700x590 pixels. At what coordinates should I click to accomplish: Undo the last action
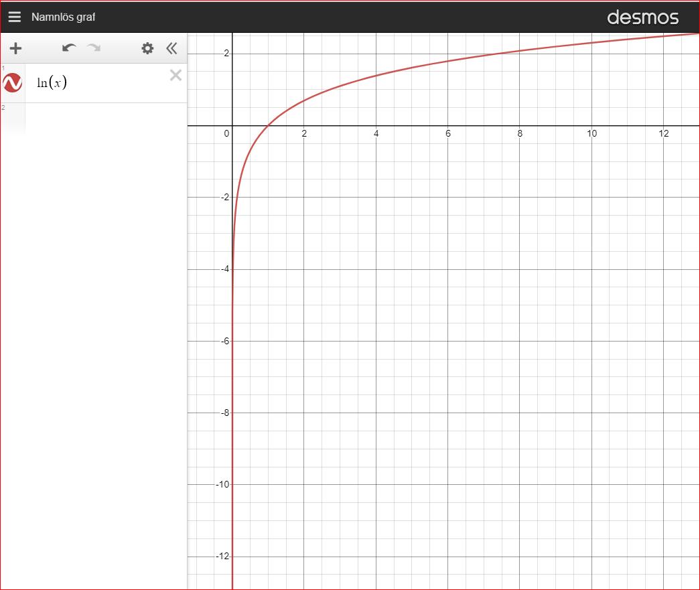[68, 48]
